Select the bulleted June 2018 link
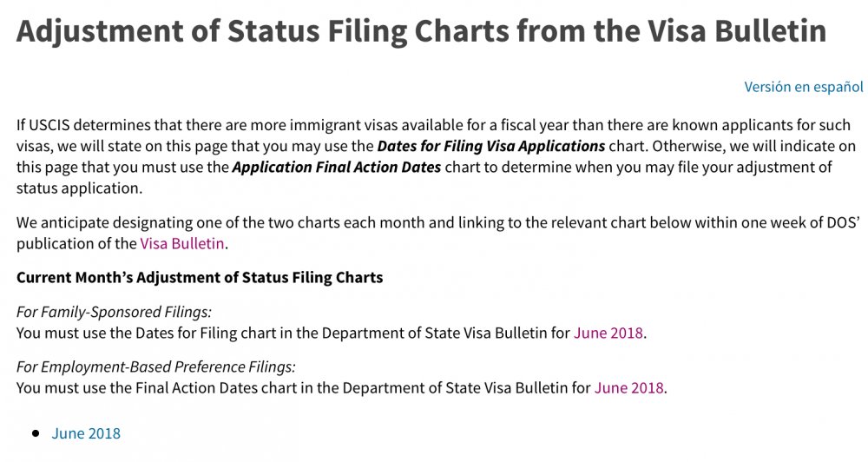The height and width of the screenshot is (462, 868). tap(86, 433)
